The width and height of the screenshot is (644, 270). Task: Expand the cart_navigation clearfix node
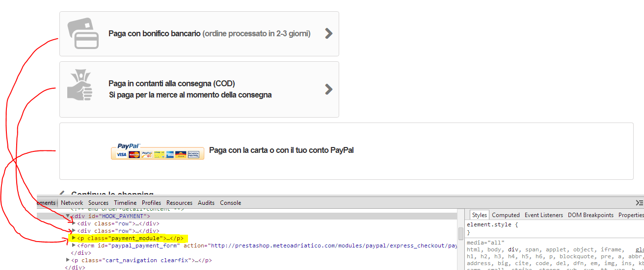point(68,260)
